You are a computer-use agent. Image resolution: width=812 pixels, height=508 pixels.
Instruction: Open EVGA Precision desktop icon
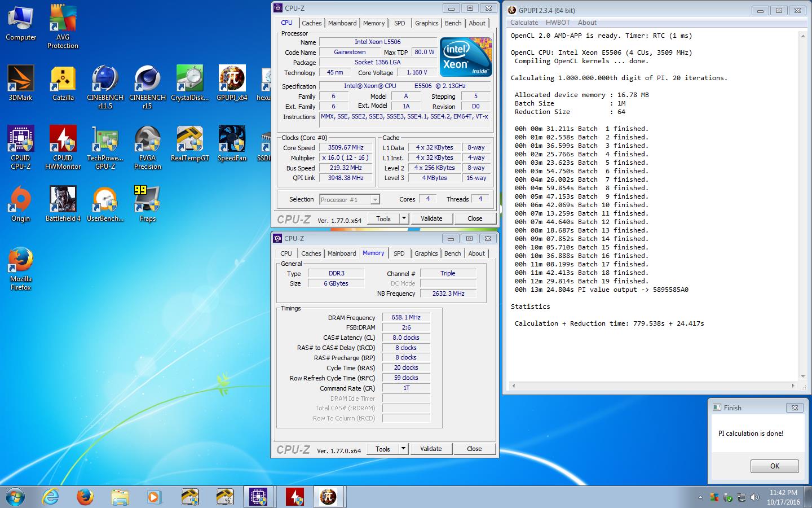point(147,147)
